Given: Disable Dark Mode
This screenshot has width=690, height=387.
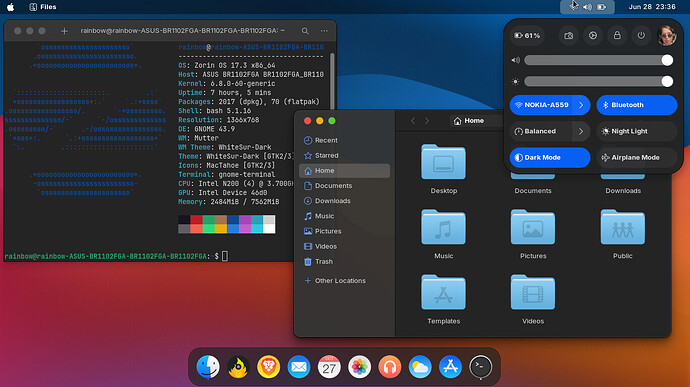Looking at the screenshot, I should click(550, 157).
